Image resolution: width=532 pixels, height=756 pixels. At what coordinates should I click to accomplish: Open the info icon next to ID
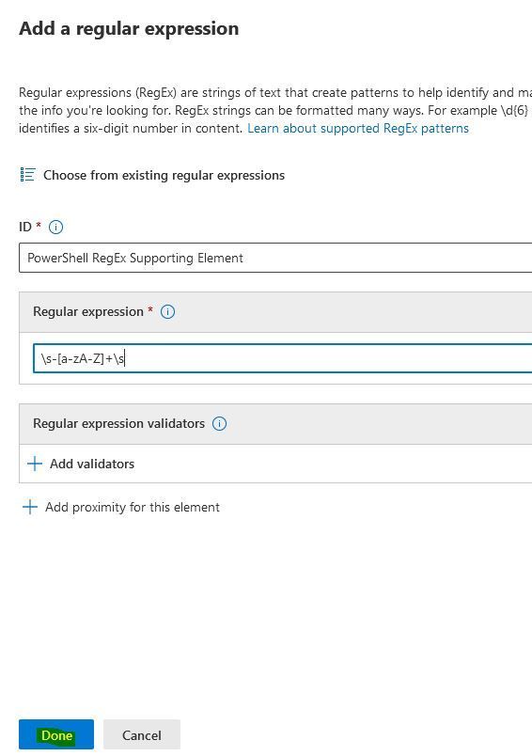point(55,227)
